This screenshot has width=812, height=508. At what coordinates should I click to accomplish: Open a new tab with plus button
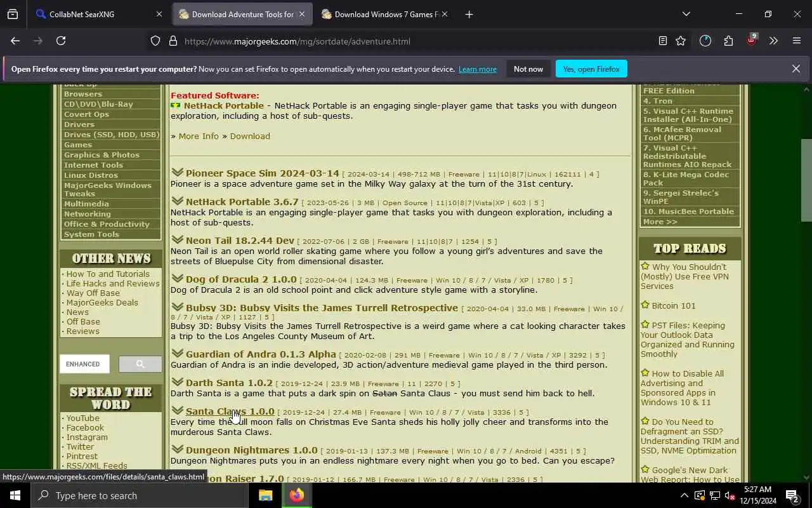[x=469, y=14]
